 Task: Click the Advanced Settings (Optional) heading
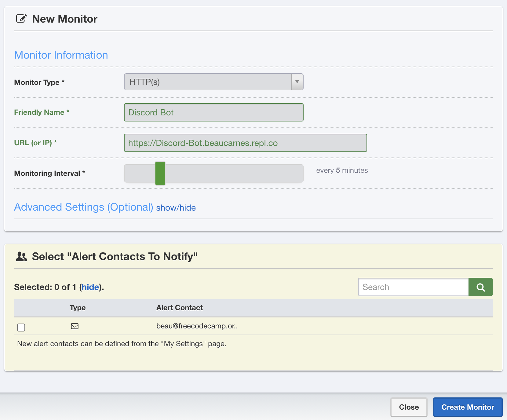tap(83, 207)
